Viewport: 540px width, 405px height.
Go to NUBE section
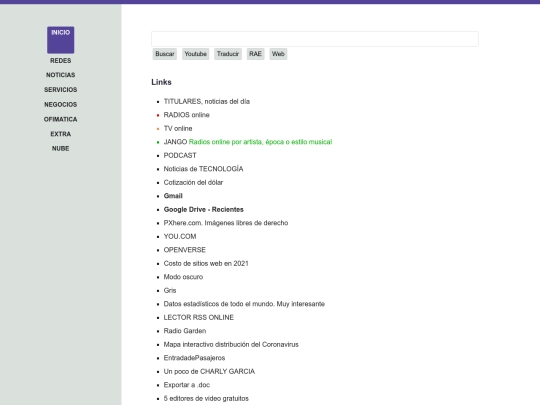[x=61, y=148]
